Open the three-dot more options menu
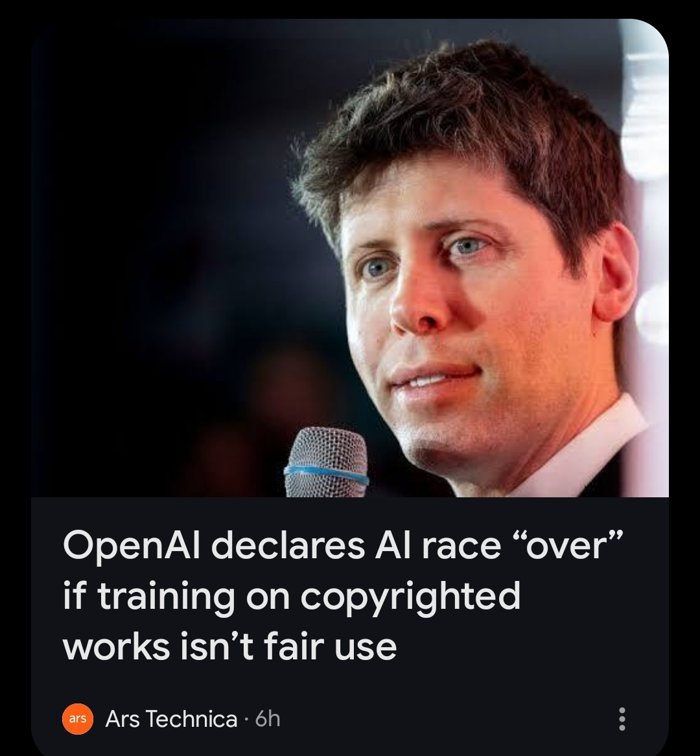 (x=622, y=719)
